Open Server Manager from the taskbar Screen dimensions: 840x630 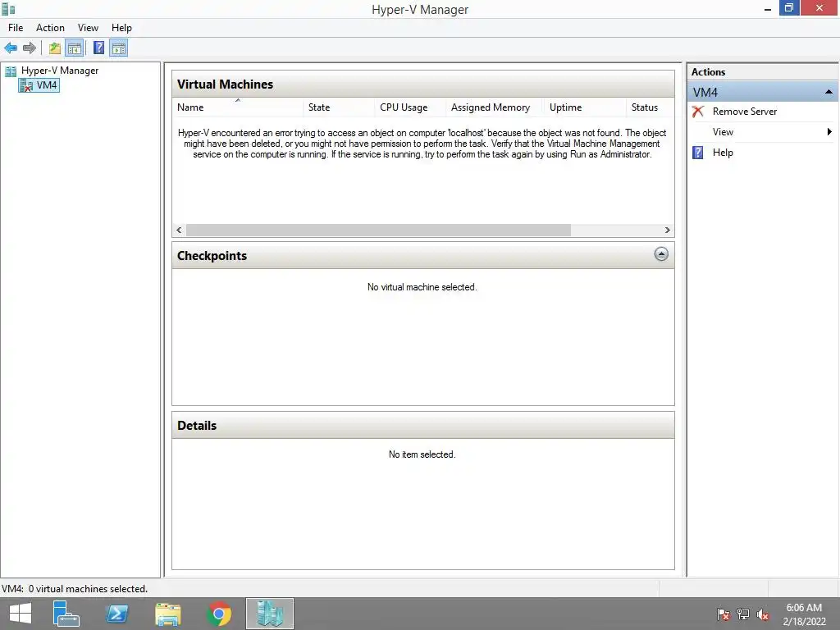point(66,614)
